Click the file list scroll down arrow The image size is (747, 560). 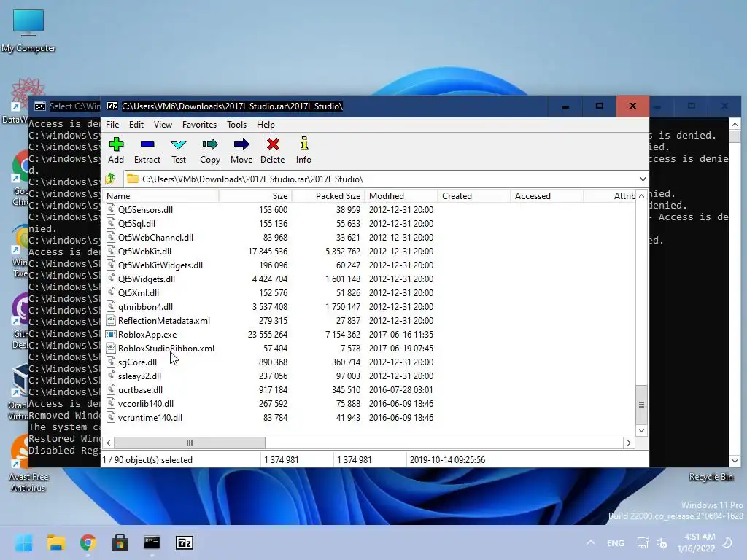pyautogui.click(x=641, y=430)
